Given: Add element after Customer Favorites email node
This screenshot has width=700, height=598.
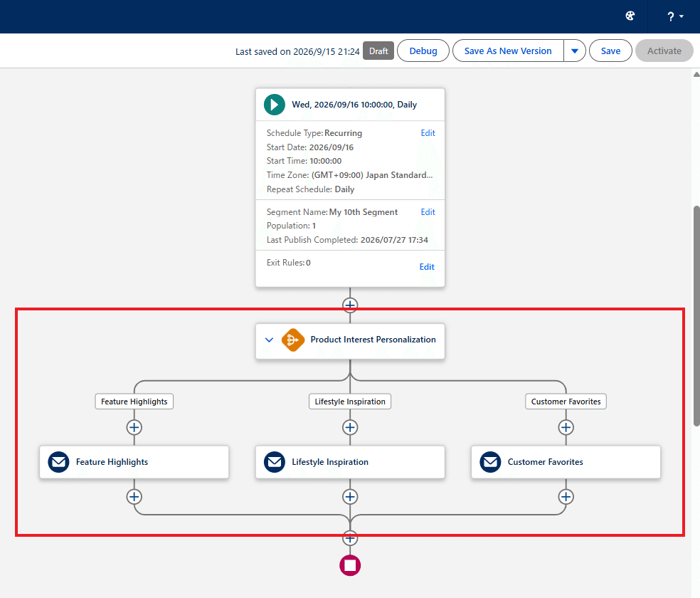Looking at the screenshot, I should 566,497.
